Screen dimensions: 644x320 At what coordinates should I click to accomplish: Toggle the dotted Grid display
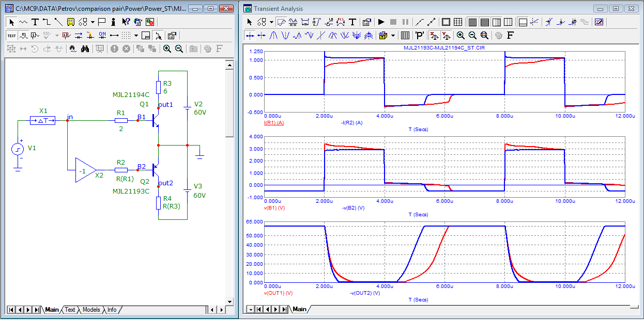(x=126, y=36)
